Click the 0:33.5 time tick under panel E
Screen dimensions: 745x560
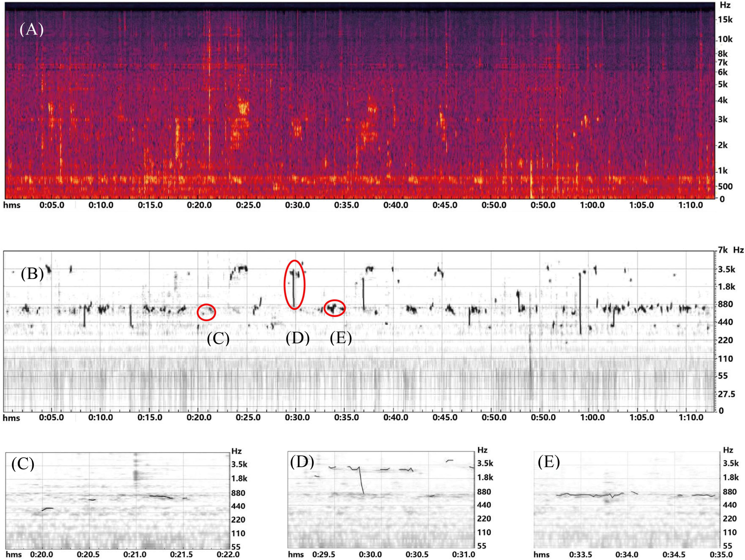[x=581, y=555]
